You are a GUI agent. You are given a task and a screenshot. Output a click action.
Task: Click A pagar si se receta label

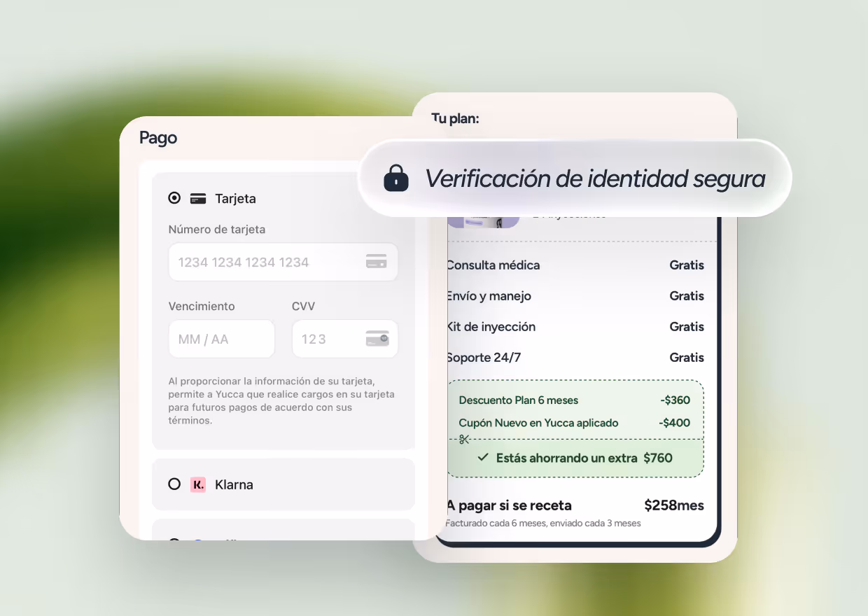(x=509, y=505)
